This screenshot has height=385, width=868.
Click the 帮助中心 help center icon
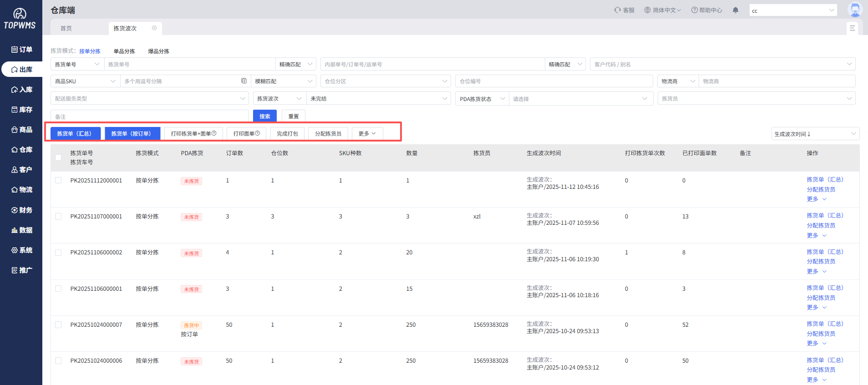(694, 10)
